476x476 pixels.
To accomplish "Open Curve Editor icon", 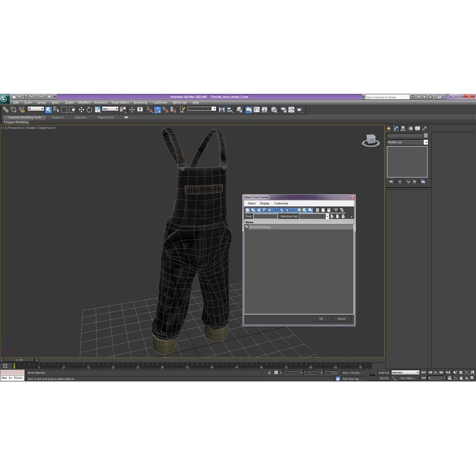I will tap(257, 110).
